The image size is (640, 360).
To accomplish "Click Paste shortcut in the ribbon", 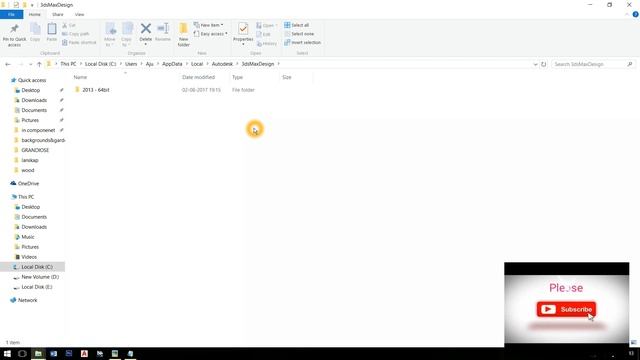I will tap(79, 42).
